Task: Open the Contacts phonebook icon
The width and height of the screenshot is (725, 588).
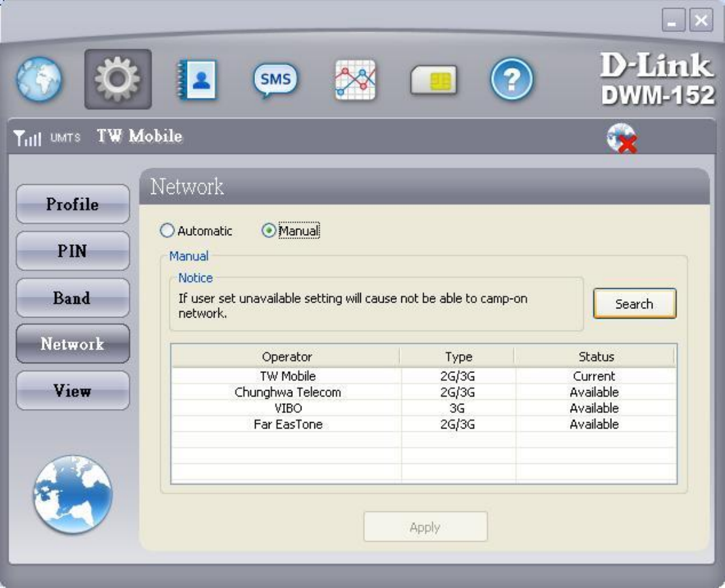Action: pos(197,79)
